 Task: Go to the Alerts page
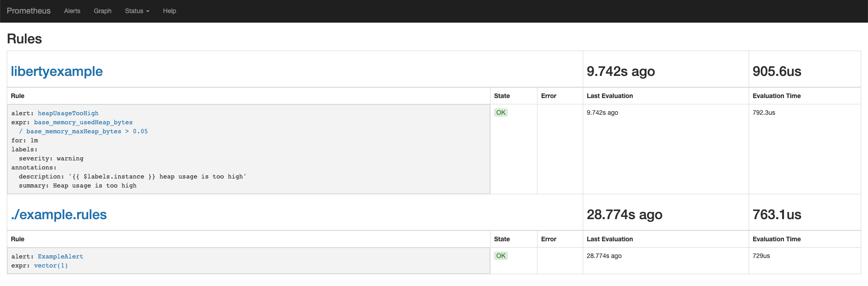pyautogui.click(x=72, y=11)
